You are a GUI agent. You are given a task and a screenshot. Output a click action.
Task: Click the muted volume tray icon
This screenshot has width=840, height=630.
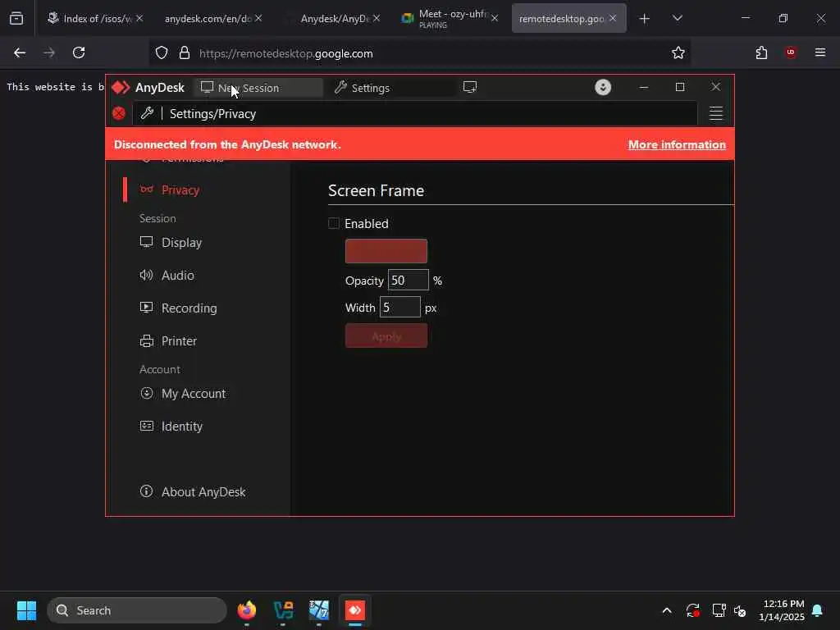(x=741, y=610)
